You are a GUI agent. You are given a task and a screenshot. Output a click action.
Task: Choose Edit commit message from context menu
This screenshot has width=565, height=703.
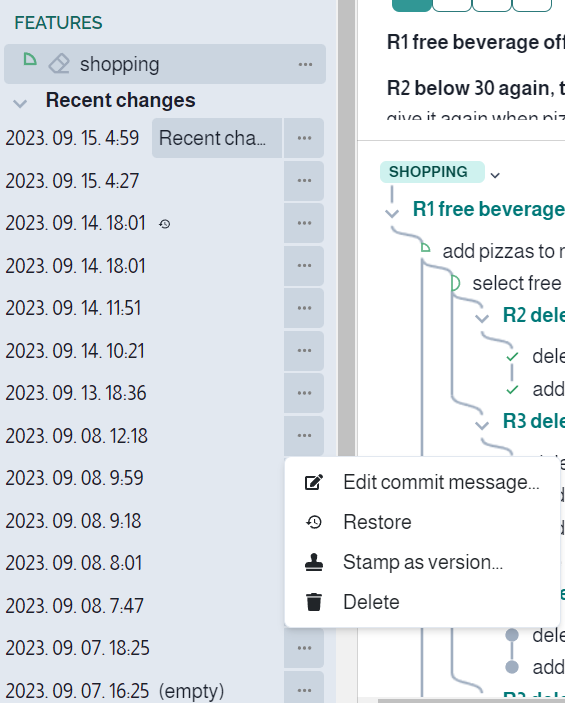pos(422,482)
